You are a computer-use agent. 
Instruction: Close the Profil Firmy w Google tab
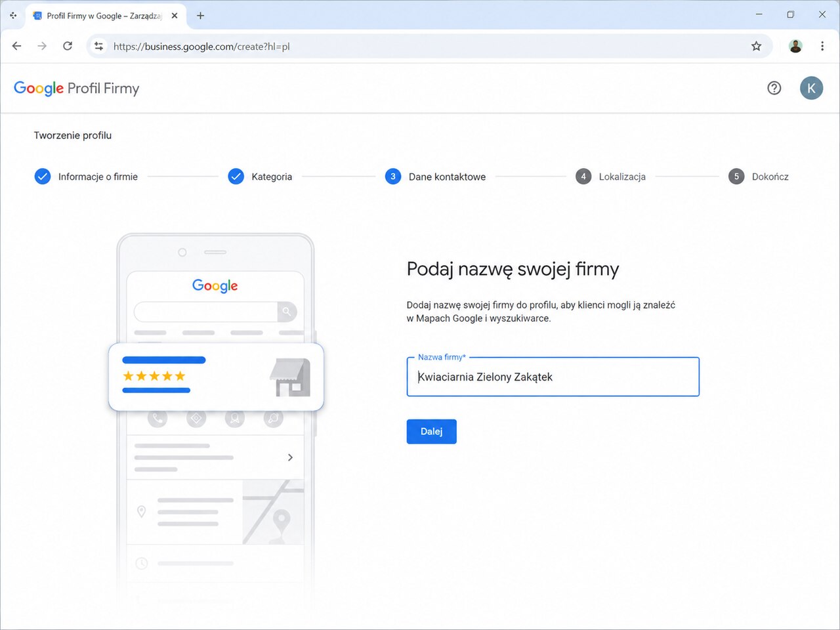click(x=175, y=16)
